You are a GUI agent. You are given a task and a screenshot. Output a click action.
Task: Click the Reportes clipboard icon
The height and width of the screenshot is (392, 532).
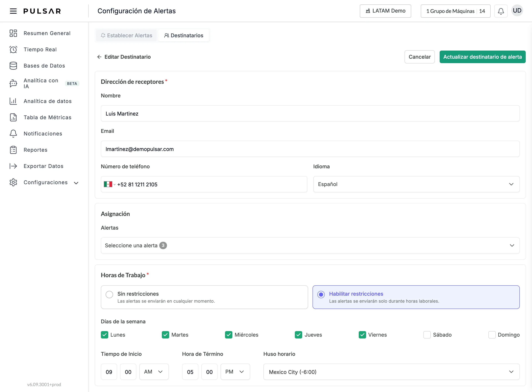click(13, 150)
